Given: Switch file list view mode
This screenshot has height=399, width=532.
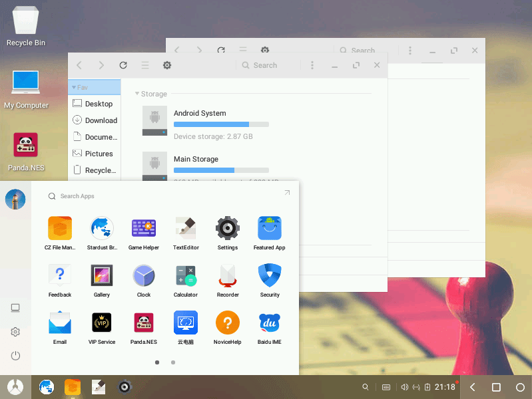Looking at the screenshot, I should pyautogui.click(x=145, y=65).
